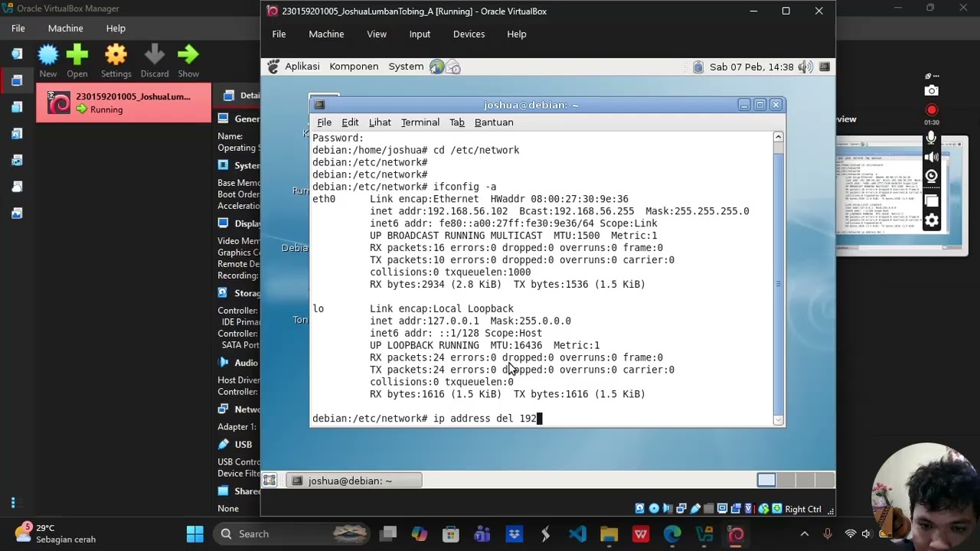Open the terminal Edit menu
Screen dimensions: 980x551
click(x=350, y=122)
